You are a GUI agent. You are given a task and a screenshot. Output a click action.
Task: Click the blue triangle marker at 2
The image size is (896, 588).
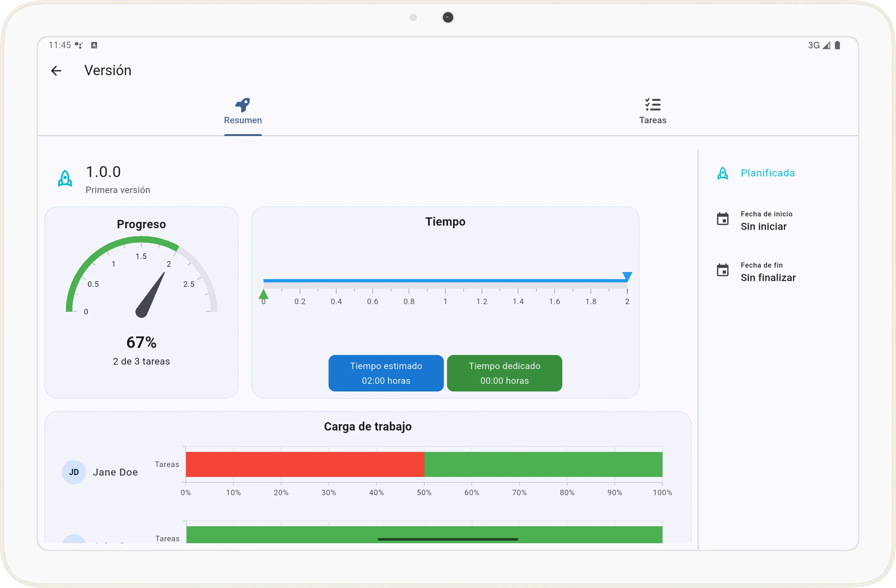(627, 276)
